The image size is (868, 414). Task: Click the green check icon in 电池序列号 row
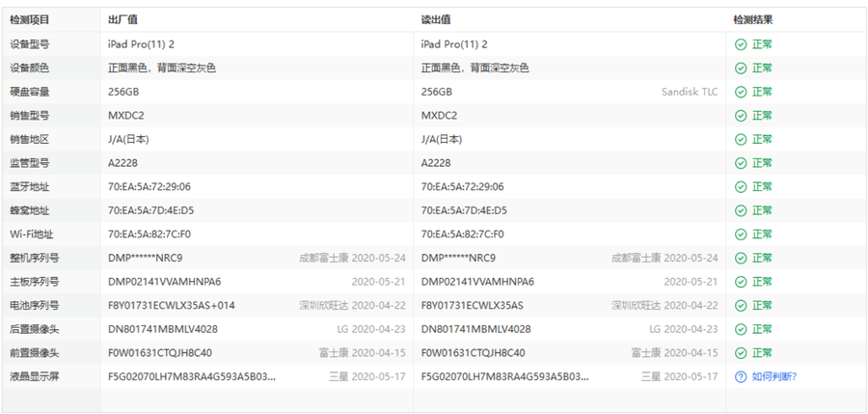pyautogui.click(x=741, y=305)
